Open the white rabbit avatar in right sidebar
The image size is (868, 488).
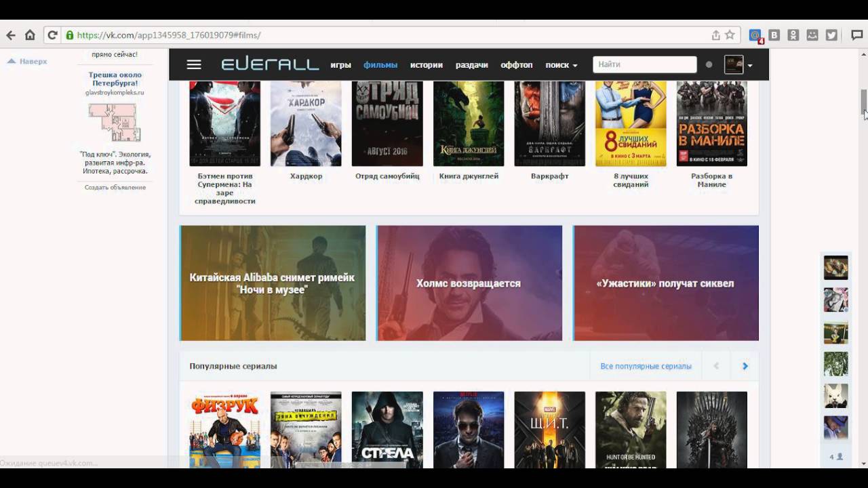tap(835, 396)
